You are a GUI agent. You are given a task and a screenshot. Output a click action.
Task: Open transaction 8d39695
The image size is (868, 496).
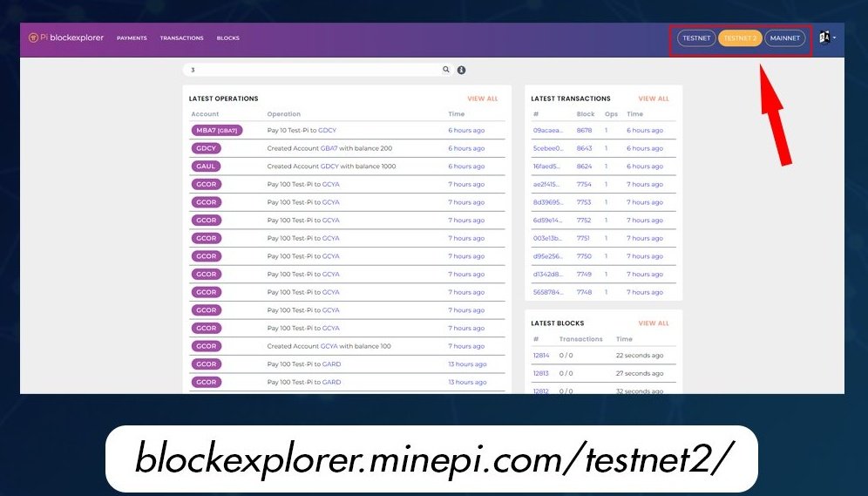pos(548,202)
